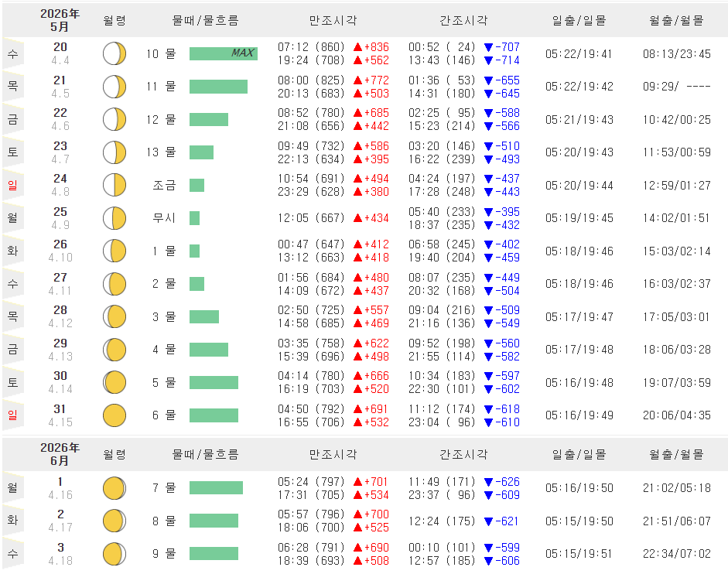The image size is (728, 574).
Task: Click the tide flow bar for 무시
Action: click(x=194, y=218)
